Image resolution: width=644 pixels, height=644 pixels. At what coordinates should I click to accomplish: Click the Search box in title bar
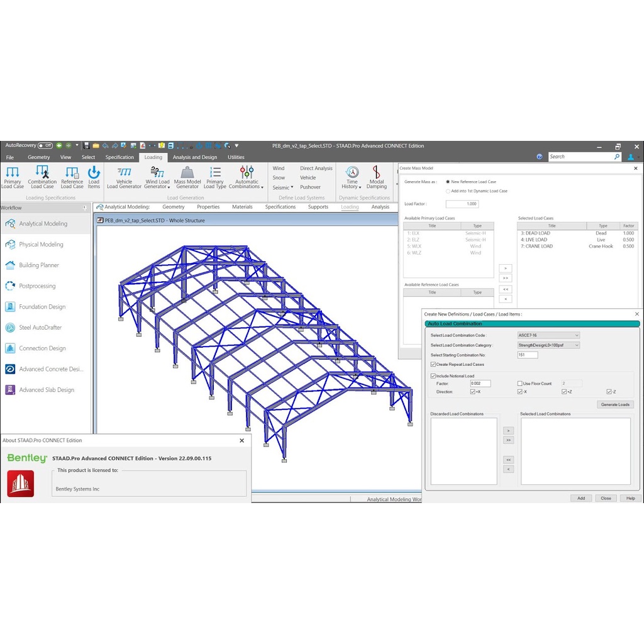[x=580, y=157]
